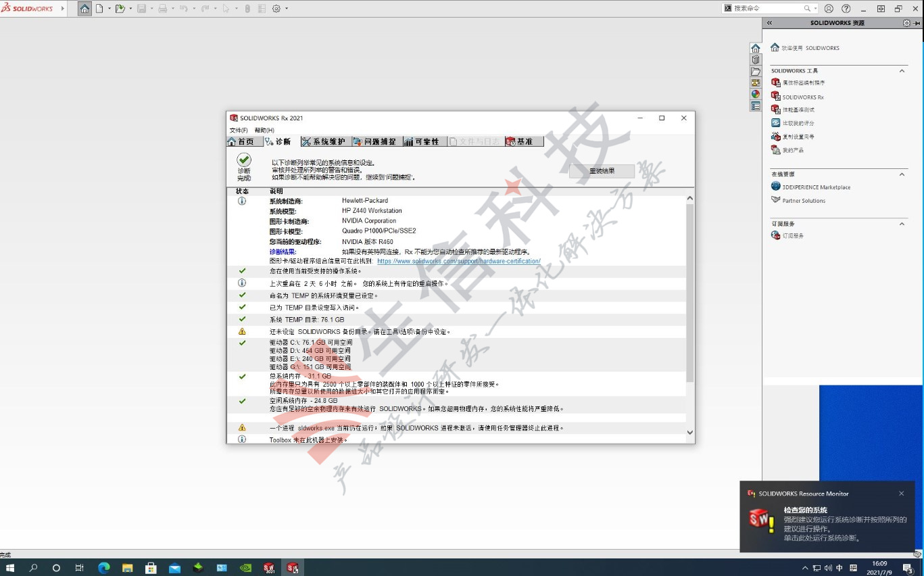Open the Options gear in the top toolbar

(276, 9)
